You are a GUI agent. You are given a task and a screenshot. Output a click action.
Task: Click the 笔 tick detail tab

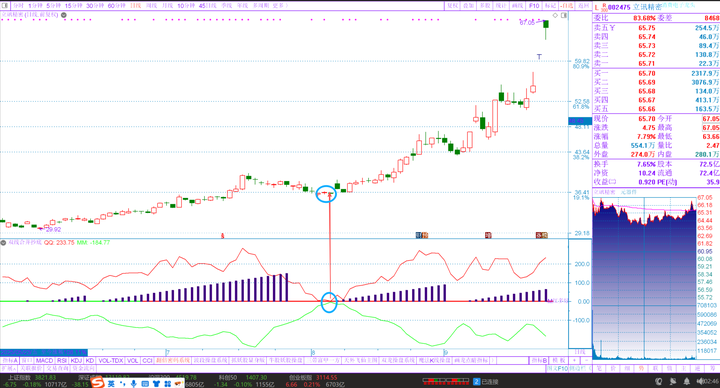[599, 368]
